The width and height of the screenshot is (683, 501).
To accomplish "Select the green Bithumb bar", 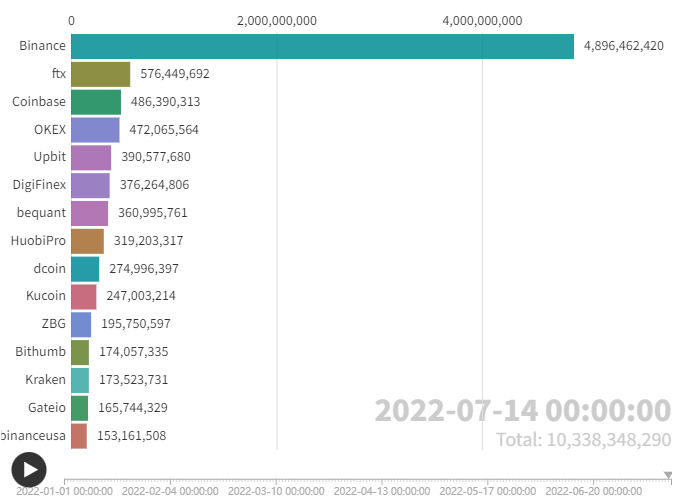I will (80, 352).
